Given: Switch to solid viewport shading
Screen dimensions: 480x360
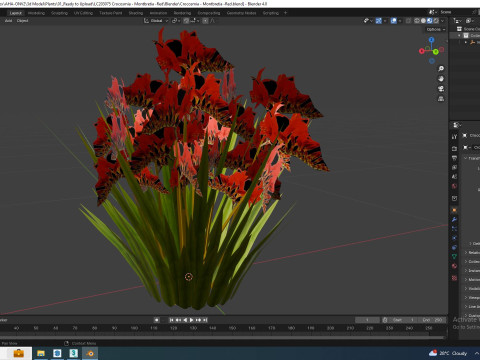Looking at the screenshot, I should pos(423,21).
